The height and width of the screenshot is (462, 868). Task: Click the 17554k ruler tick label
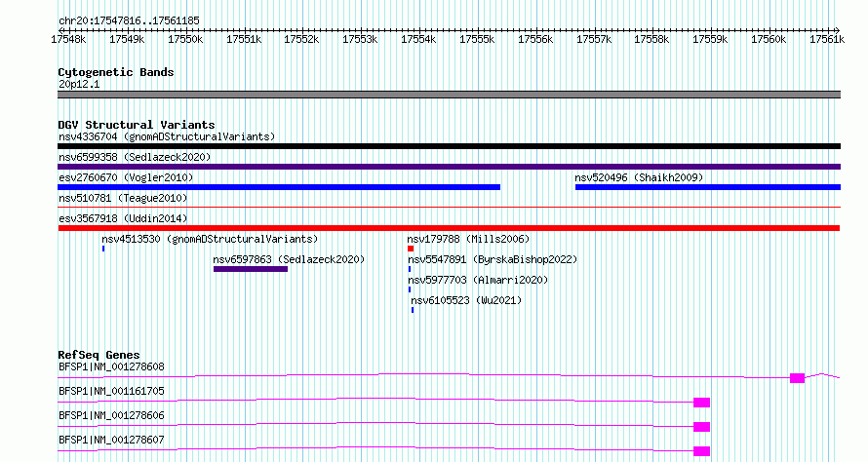point(418,39)
